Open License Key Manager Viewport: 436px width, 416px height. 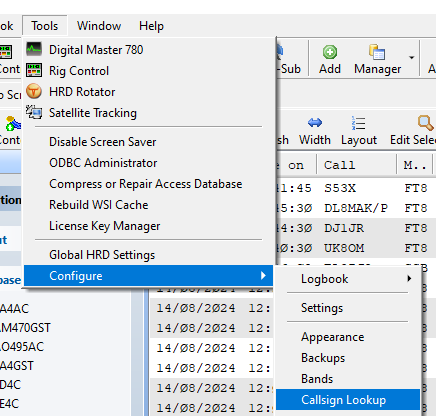(x=149, y=226)
